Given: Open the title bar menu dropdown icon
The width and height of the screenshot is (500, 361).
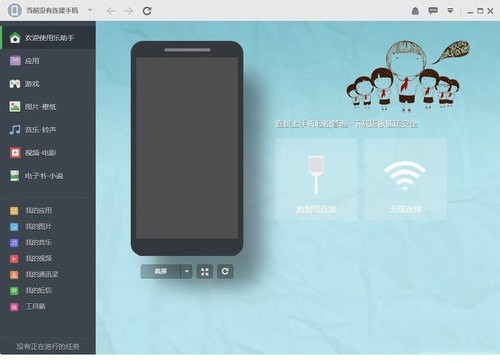Looking at the screenshot, I should [x=450, y=11].
